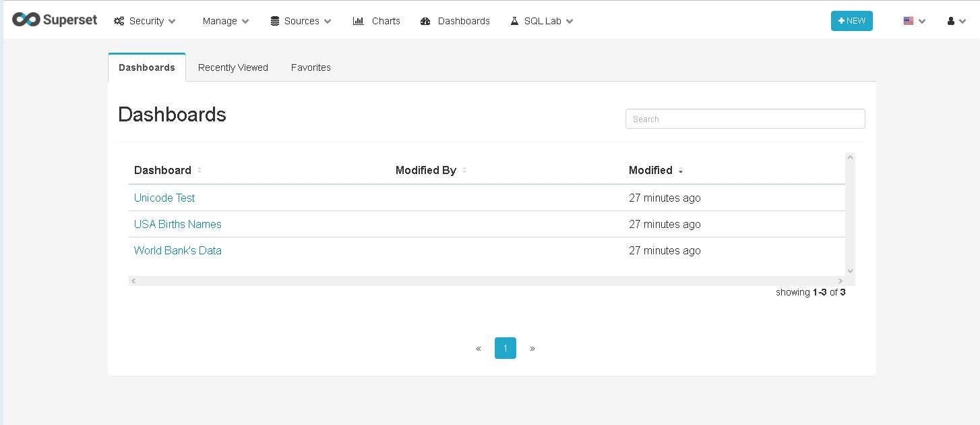Open USA Births Names dashboard
The image size is (980, 425).
coord(178,224)
